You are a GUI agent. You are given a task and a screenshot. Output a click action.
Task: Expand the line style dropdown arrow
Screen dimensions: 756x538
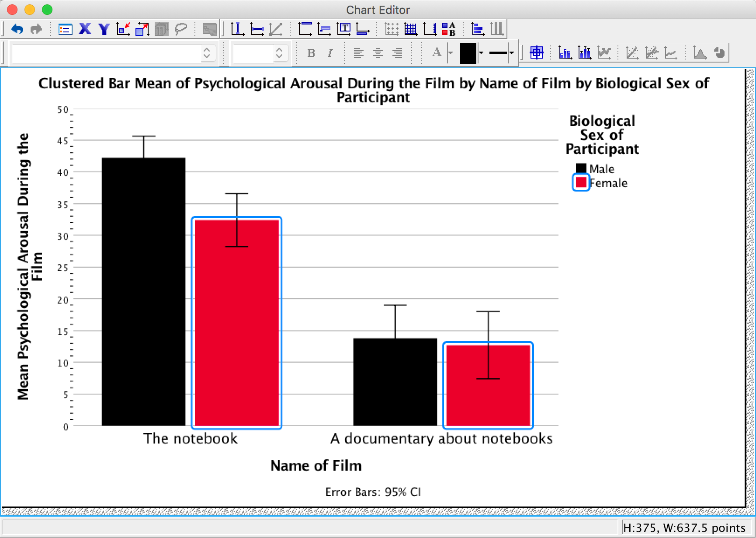(x=511, y=53)
